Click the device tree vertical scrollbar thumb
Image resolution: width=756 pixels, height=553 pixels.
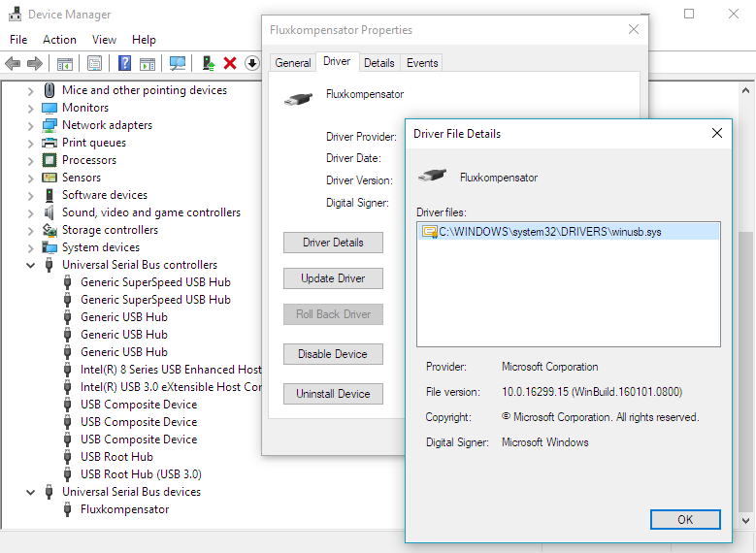coord(745,373)
